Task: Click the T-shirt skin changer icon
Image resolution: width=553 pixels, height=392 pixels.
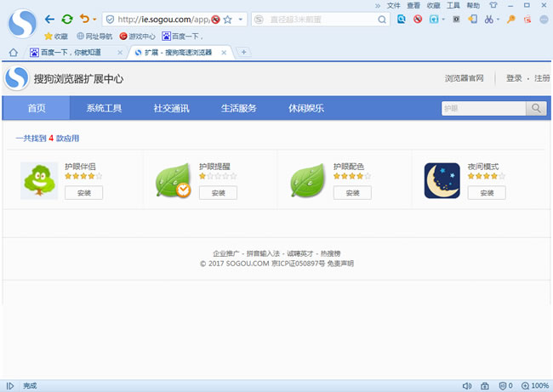Action: coord(493,5)
